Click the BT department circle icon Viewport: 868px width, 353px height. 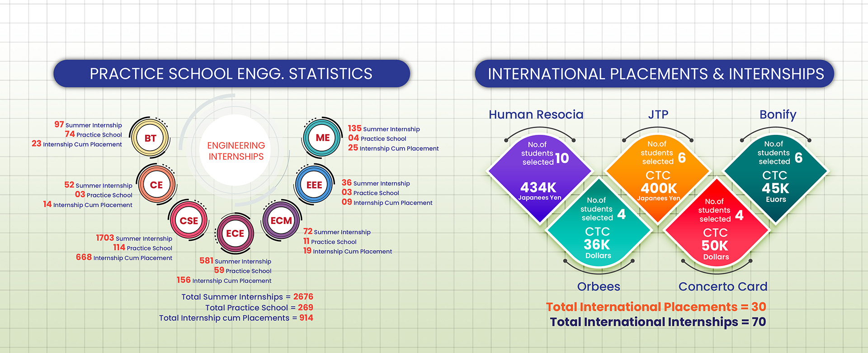coord(150,138)
